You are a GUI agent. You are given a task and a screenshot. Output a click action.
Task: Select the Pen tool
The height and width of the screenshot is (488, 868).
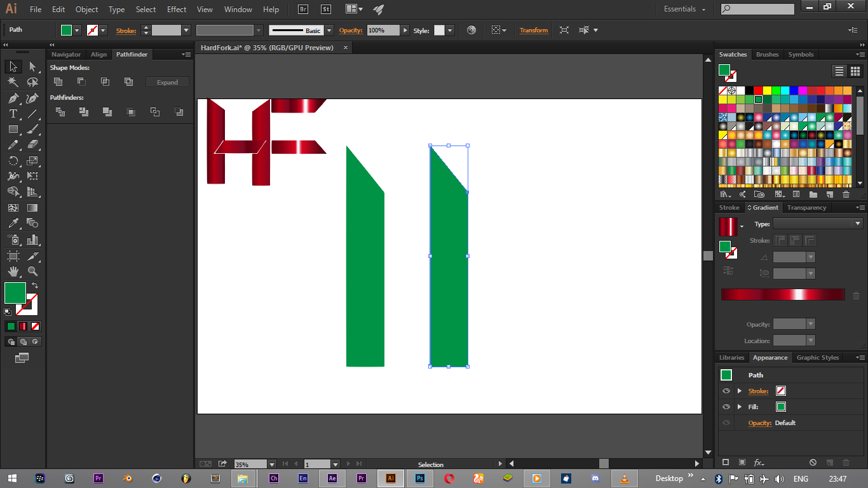(x=13, y=98)
